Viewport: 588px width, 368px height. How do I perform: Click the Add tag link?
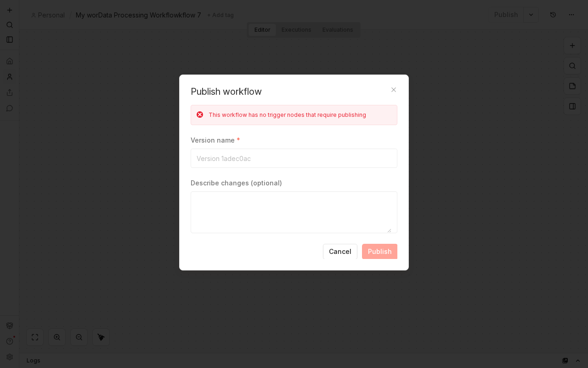click(220, 15)
